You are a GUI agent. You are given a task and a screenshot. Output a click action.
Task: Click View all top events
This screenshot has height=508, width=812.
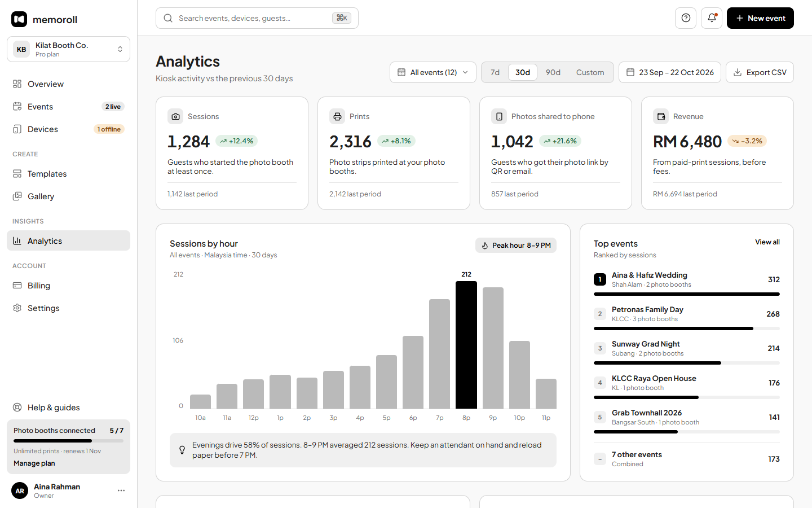coord(767,242)
